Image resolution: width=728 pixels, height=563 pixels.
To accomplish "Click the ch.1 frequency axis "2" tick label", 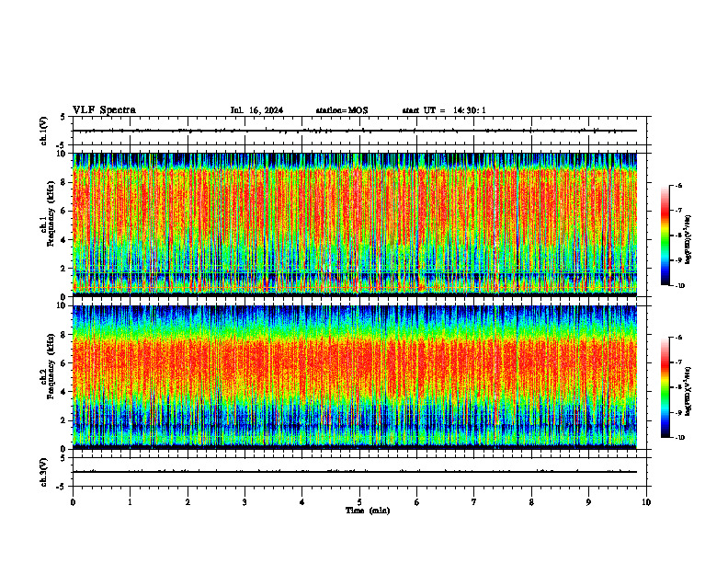I will [x=64, y=269].
